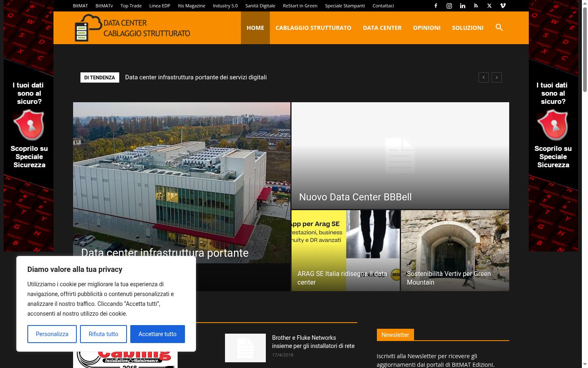Open Contattaci top bar link
The image size is (588, 368).
pos(383,6)
